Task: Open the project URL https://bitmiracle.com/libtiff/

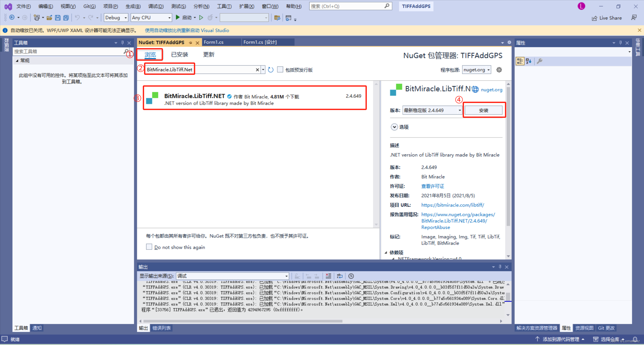Action: coord(452,205)
